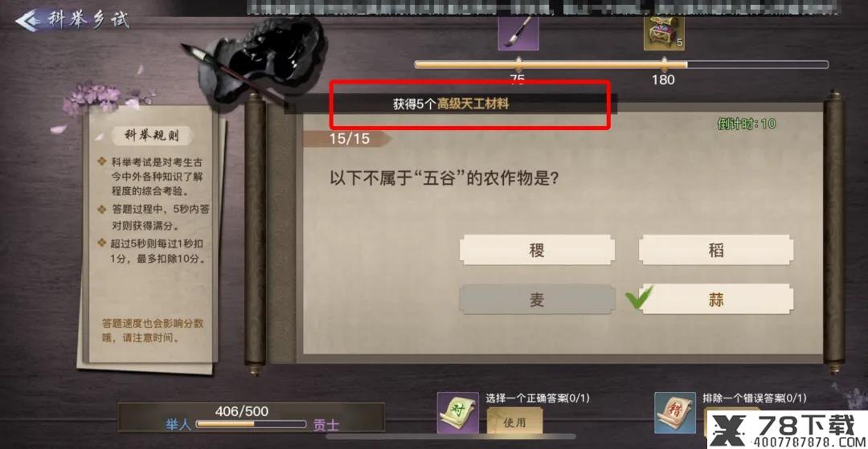Click the 75 milestone marker on progress bar

pos(518,62)
